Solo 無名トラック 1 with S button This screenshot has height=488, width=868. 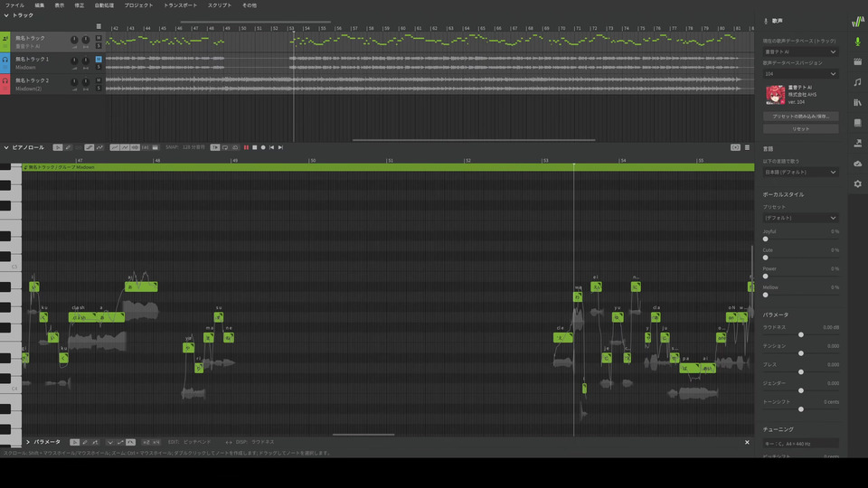point(99,67)
